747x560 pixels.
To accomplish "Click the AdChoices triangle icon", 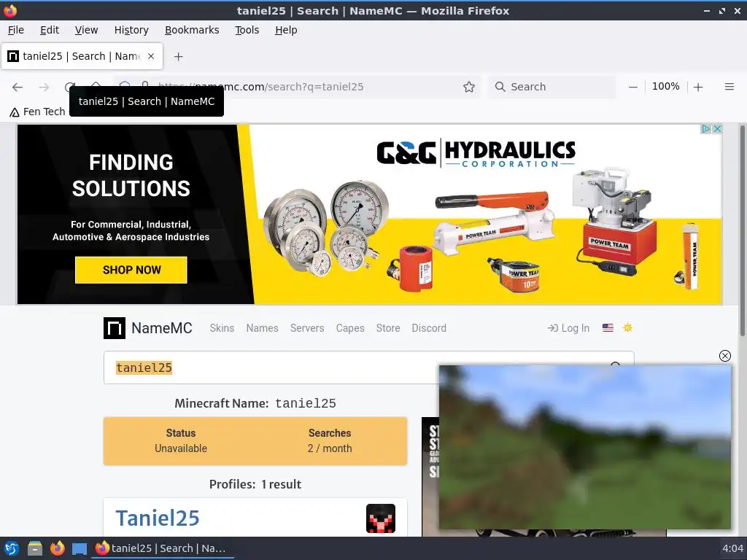I will (706, 129).
